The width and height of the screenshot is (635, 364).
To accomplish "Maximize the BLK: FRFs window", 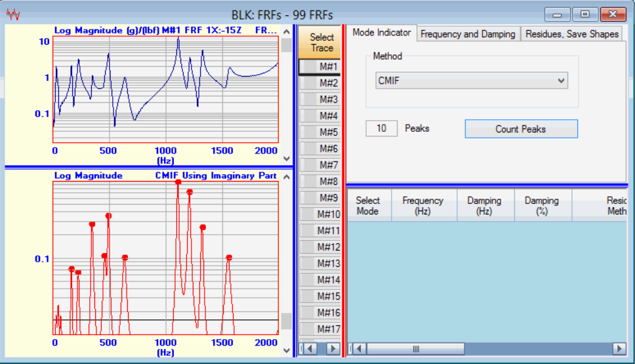I will click(x=585, y=14).
